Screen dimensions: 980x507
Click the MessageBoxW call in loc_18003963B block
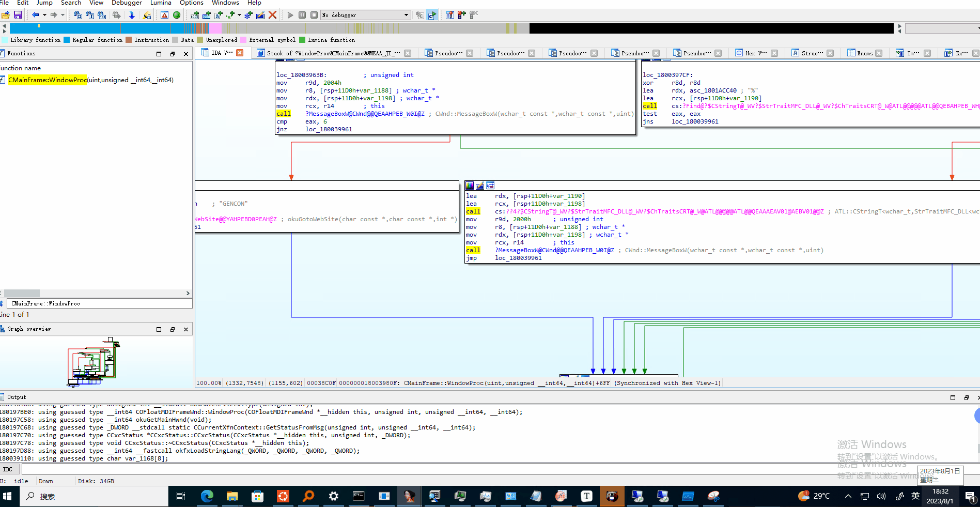[365, 114]
